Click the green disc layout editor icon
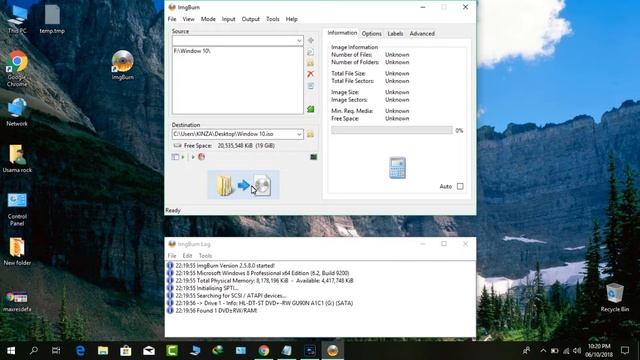This screenshot has height=360, width=640. point(311,109)
